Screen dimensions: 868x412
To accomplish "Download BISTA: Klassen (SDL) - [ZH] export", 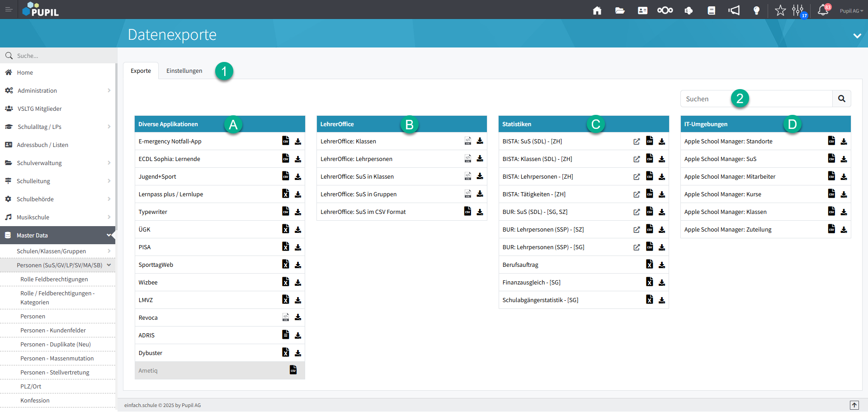I will (x=662, y=159).
